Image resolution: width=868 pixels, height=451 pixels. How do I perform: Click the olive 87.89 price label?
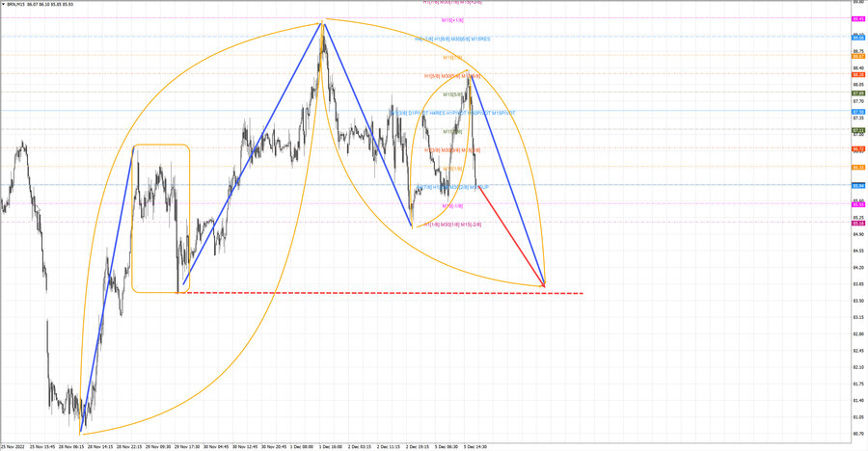click(x=858, y=93)
